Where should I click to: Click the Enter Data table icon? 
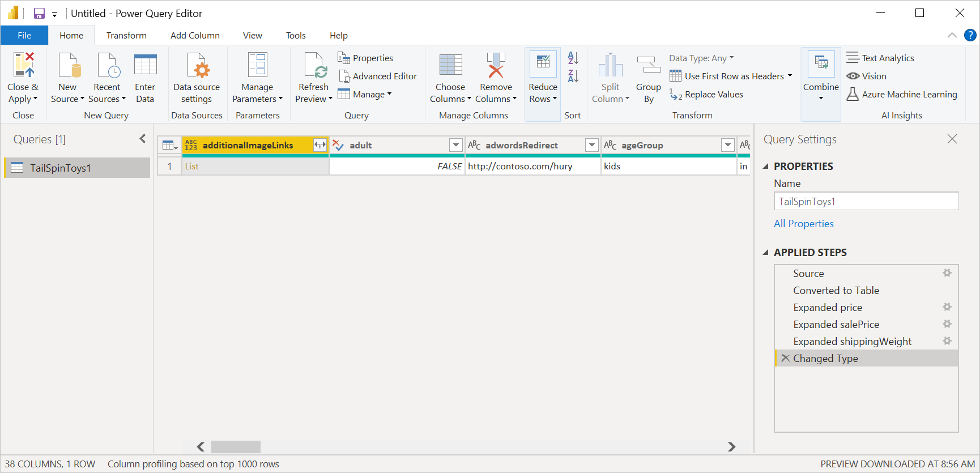click(x=145, y=65)
